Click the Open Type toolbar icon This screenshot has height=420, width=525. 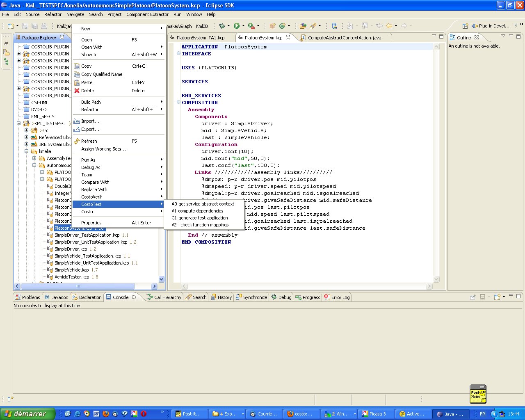pyautogui.click(x=303, y=26)
